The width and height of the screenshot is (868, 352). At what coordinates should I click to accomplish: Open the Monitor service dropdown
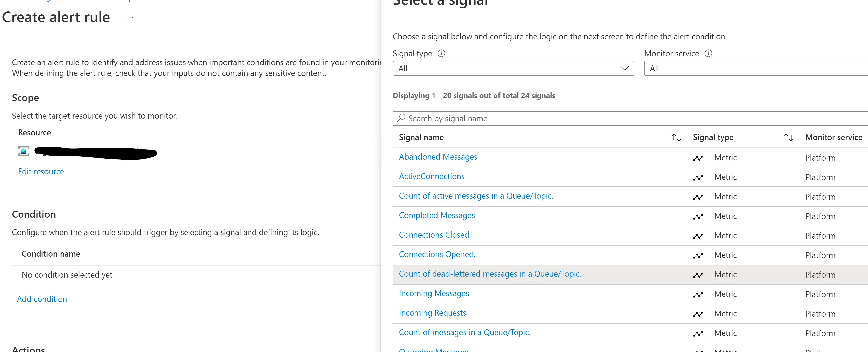coord(755,68)
